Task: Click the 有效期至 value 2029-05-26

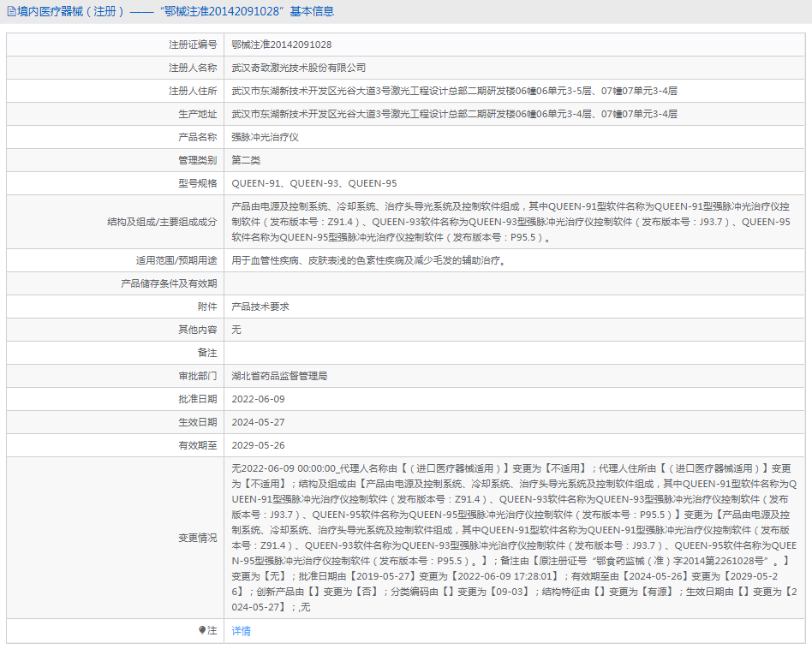Action: point(258,445)
